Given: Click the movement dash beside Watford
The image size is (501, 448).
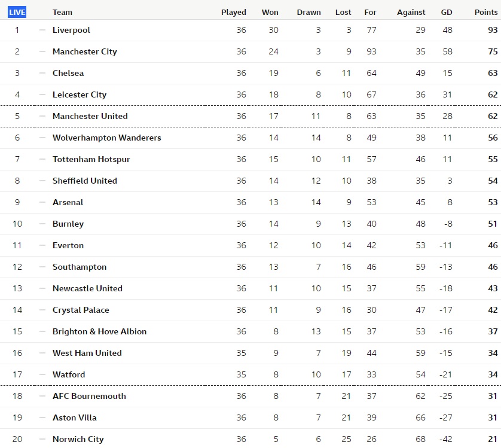Looking at the screenshot, I should (x=42, y=374).
